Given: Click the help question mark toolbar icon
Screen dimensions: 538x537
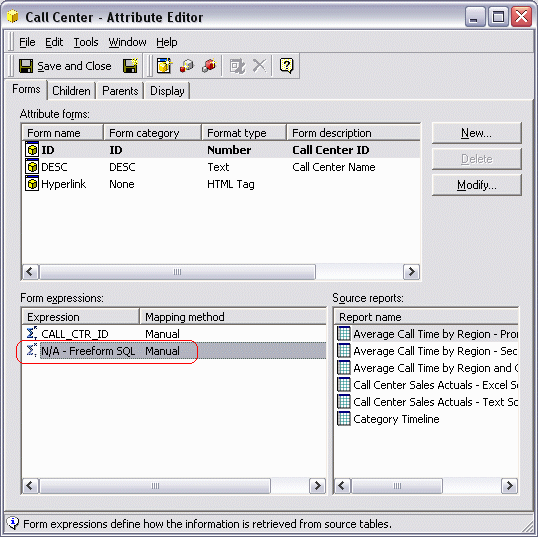Looking at the screenshot, I should point(286,66).
